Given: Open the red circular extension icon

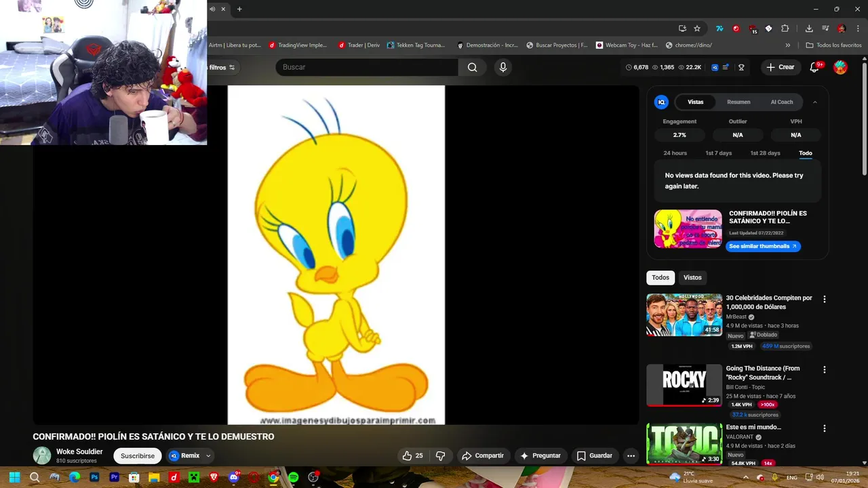Looking at the screenshot, I should click(x=736, y=28).
